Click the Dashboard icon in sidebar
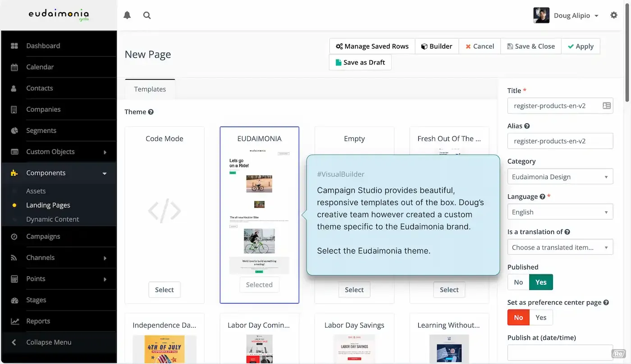 click(x=14, y=46)
